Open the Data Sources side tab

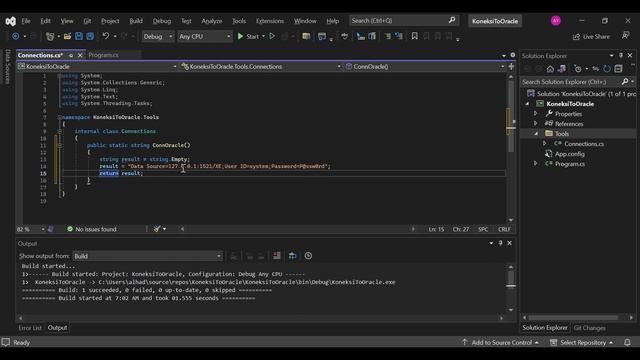tap(7, 67)
